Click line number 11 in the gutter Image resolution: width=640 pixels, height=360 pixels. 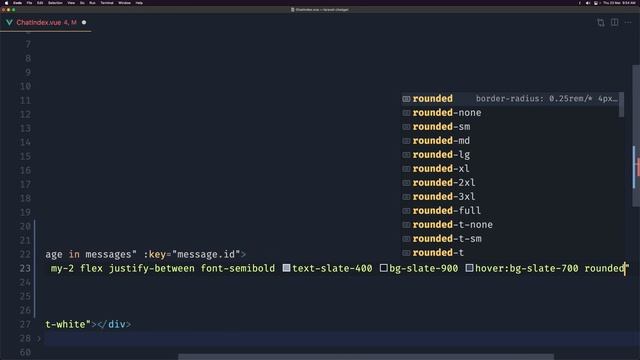pos(25,100)
